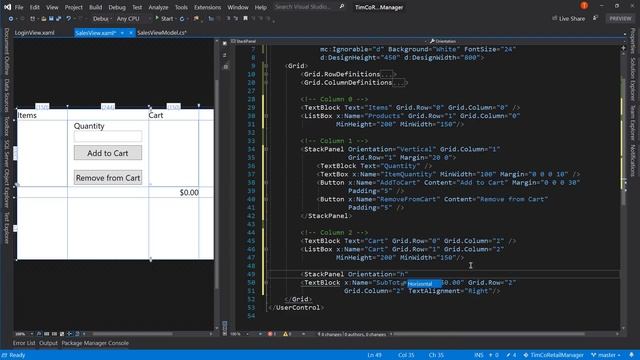
Task: Click the bookmark icon in toolbar
Action: [245, 18]
